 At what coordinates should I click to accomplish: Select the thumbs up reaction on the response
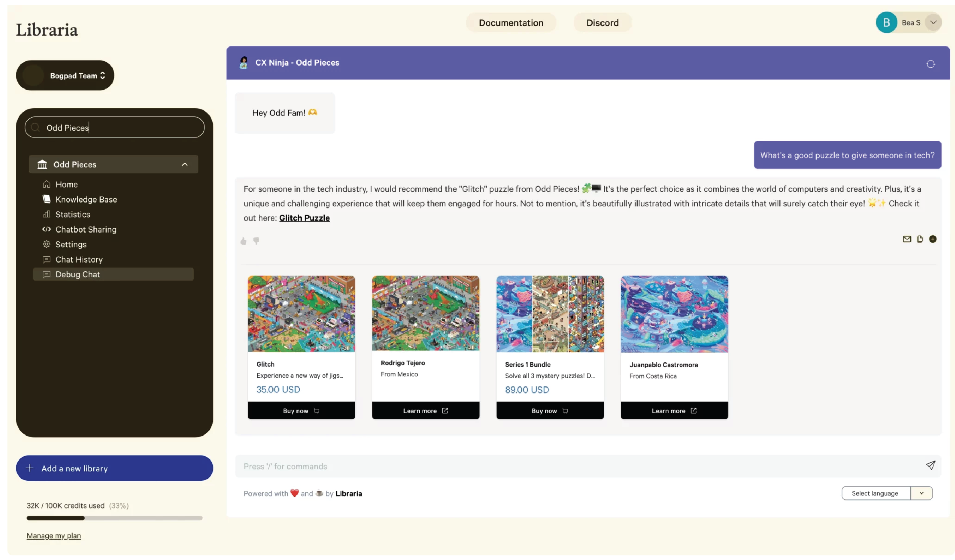click(x=244, y=241)
